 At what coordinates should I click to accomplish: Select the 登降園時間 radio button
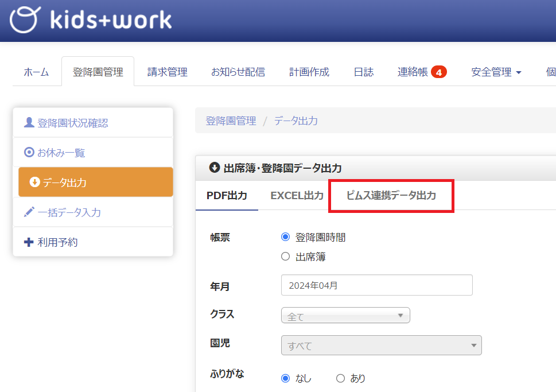(x=285, y=237)
